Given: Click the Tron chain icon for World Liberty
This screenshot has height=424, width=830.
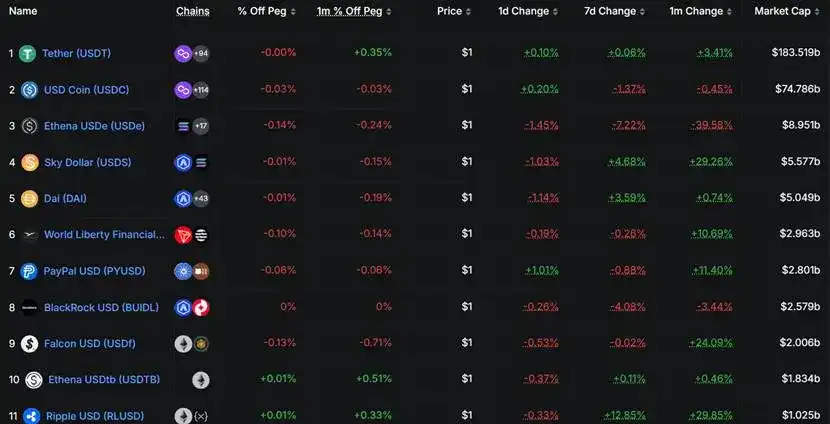Looking at the screenshot, I should 183,235.
